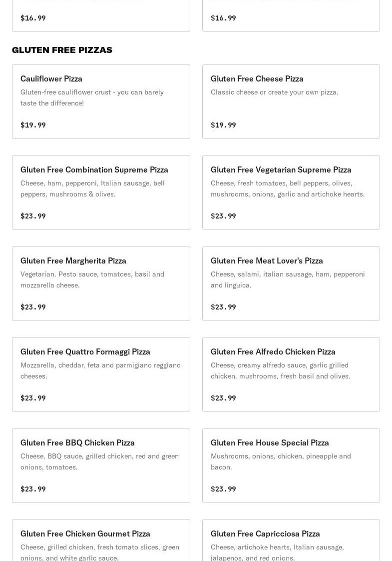392x561 pixels.
Task: Select Gluten Free Chicken Gourmet Pizza
Action: coord(101,540)
